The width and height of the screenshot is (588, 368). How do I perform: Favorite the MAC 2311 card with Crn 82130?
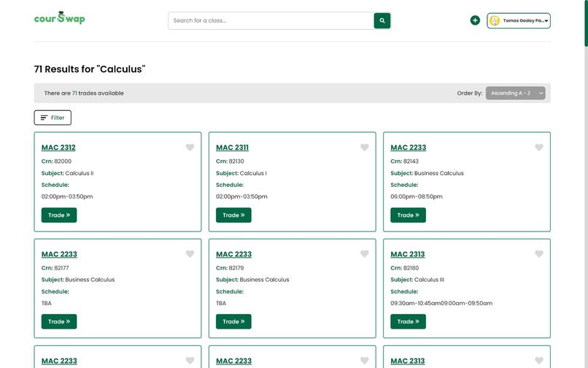pos(365,147)
